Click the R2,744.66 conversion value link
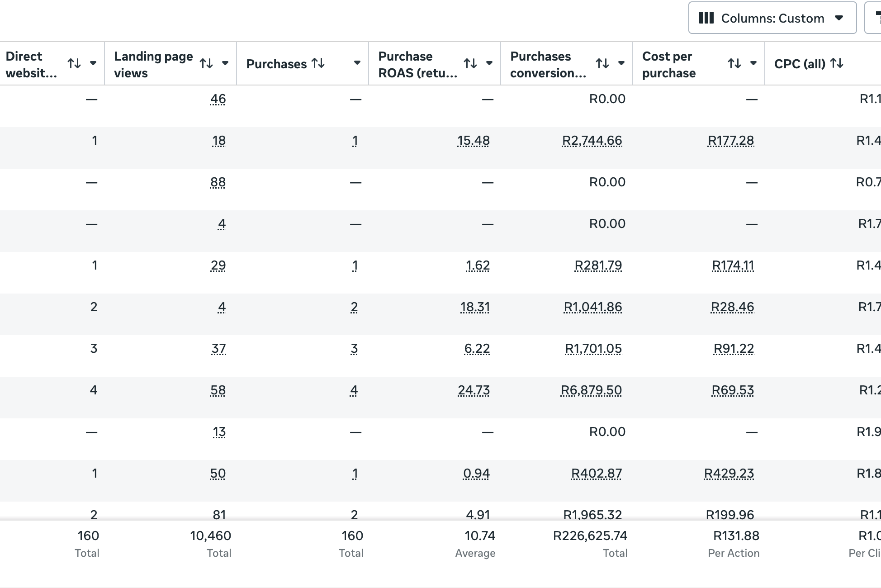Image resolution: width=881 pixels, height=588 pixels. coord(592,141)
